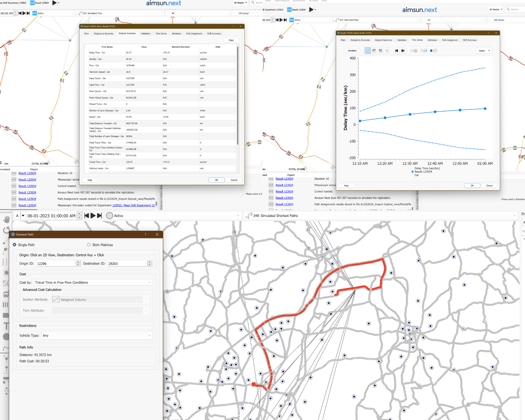Run the Result 123924 simulation with the play icon
The width and height of the screenshot is (525, 420).
click(312, 10)
